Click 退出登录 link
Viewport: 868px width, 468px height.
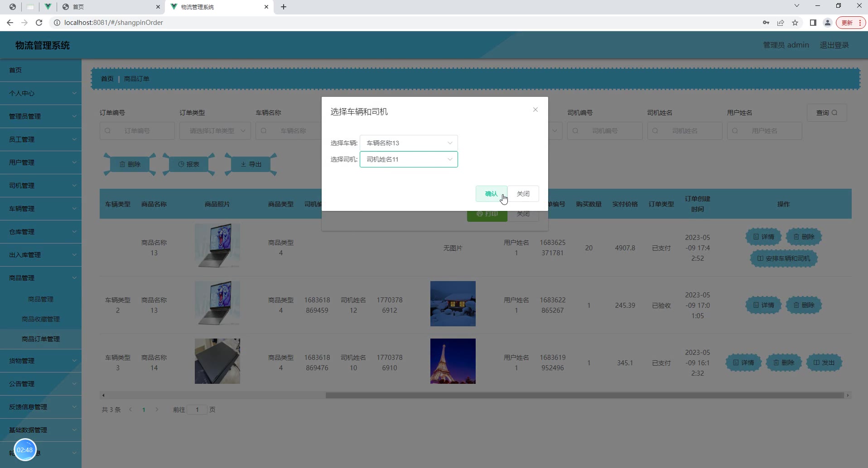click(834, 45)
